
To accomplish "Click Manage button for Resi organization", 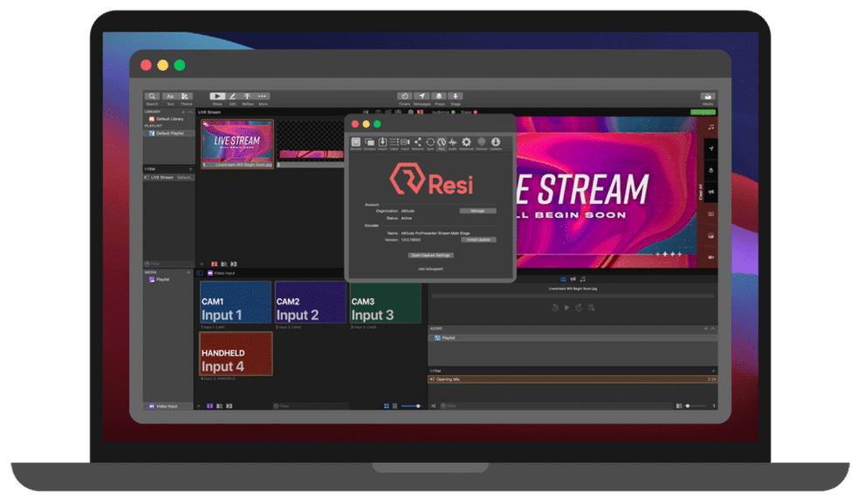I will [477, 211].
